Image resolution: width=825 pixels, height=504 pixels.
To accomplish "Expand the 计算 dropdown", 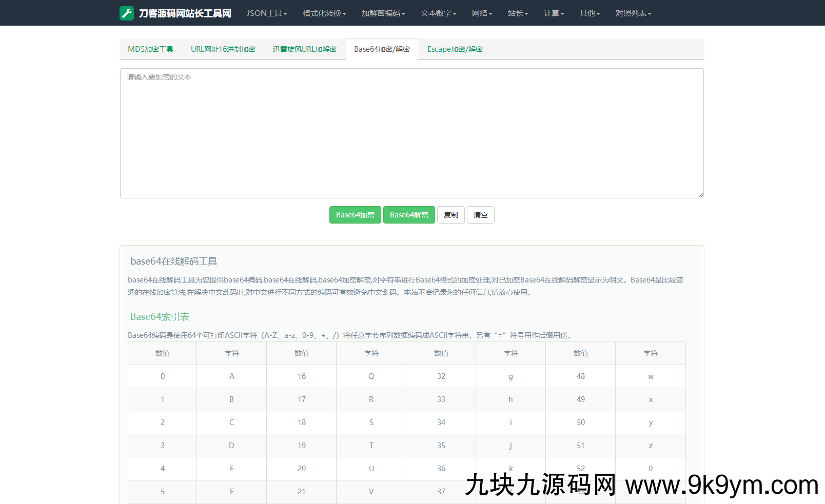I will [554, 13].
